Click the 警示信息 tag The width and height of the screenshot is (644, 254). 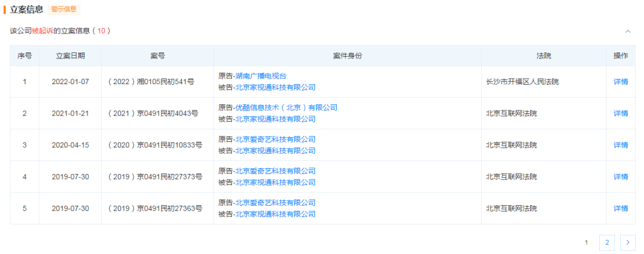tap(64, 10)
